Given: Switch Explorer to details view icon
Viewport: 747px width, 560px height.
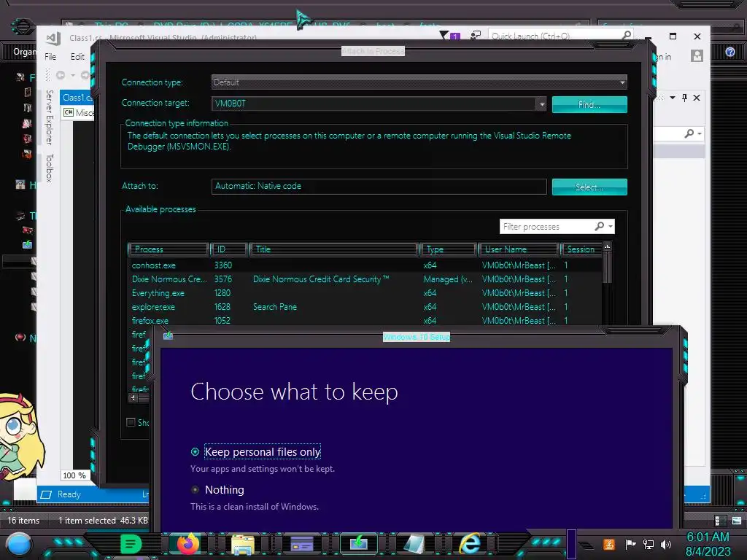Looking at the screenshot, I should point(720,521).
